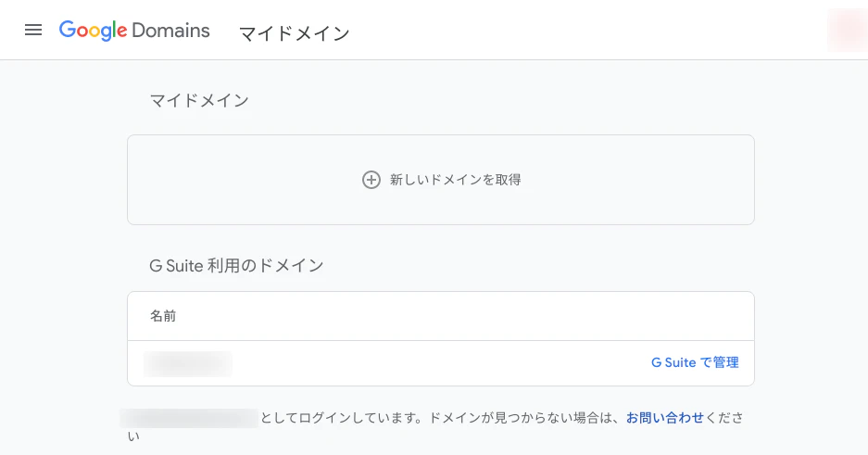Click the colored Google wordmark
The height and width of the screenshot is (455, 868).
pos(94,31)
